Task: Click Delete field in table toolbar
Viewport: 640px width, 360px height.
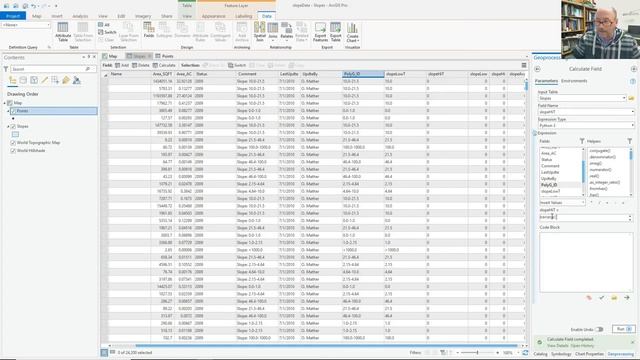Action: (141, 65)
